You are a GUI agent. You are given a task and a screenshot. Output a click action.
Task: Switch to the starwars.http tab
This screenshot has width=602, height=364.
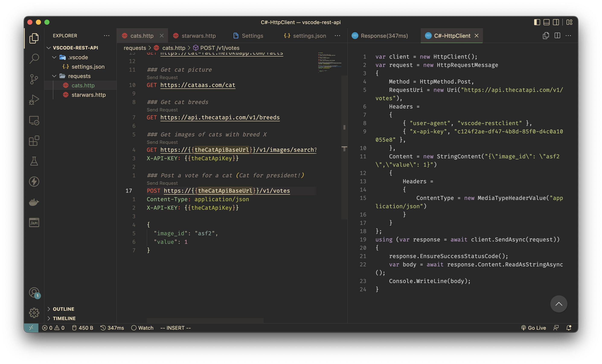(x=195, y=36)
